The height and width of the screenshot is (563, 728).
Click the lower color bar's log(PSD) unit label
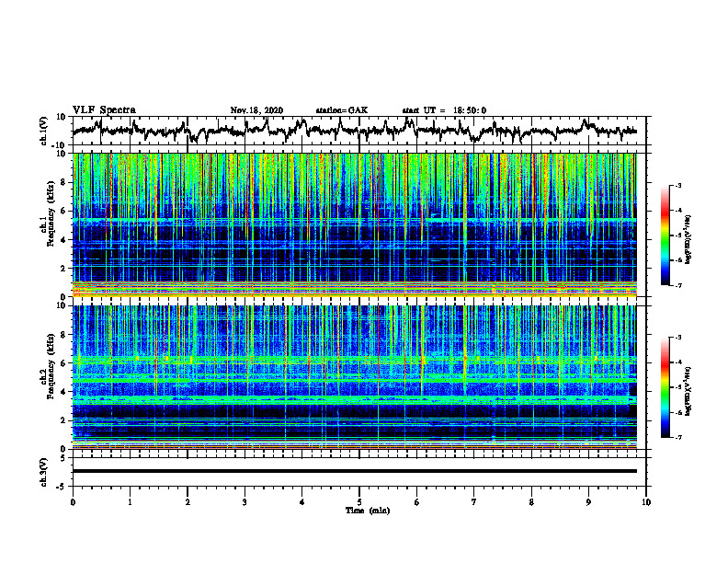(x=688, y=391)
